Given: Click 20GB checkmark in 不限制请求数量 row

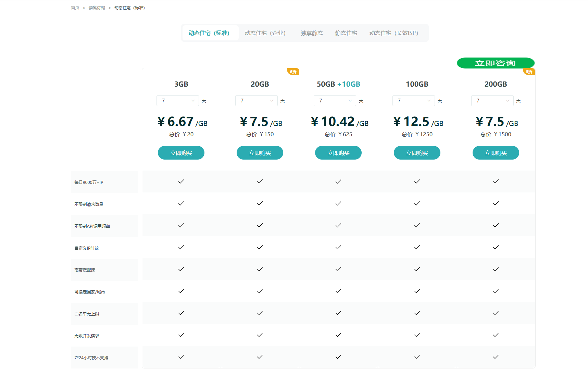Looking at the screenshot, I should click(x=260, y=203).
